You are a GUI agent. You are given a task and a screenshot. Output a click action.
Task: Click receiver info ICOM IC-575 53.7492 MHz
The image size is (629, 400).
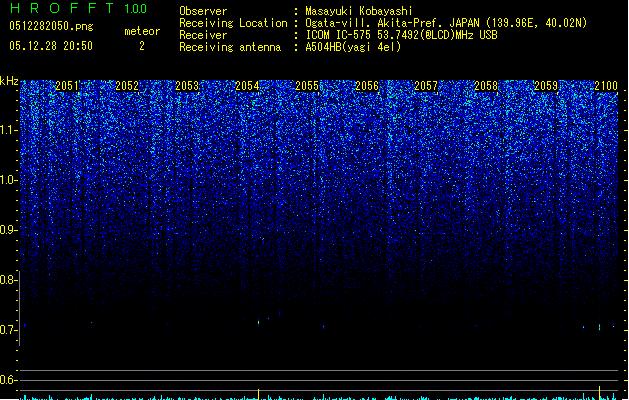pos(401,35)
